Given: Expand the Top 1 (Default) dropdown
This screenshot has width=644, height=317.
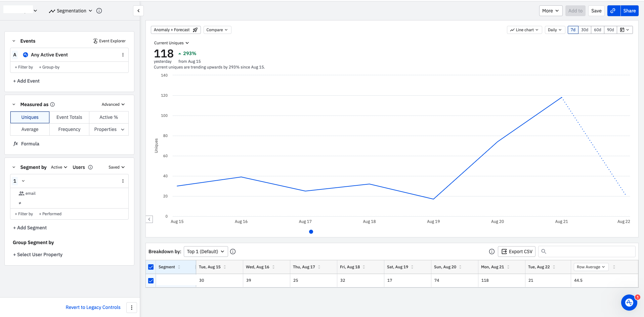Looking at the screenshot, I should (206, 252).
